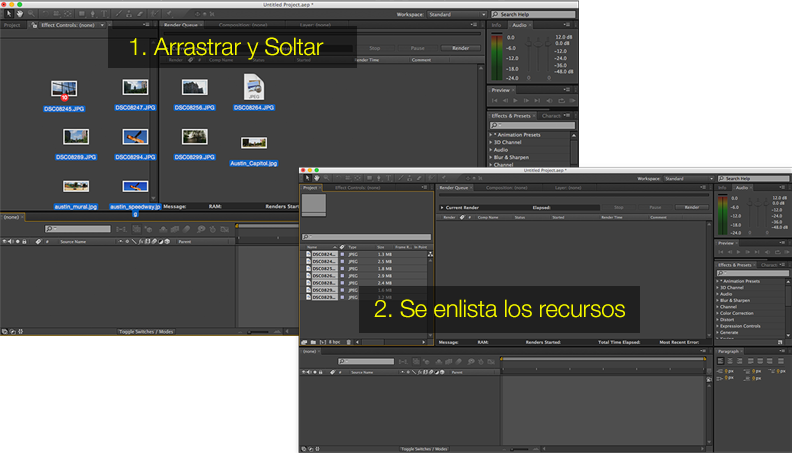Viewport: 792px width, 453px height.
Task: Jump to first frame in front window Preview
Action: pyautogui.click(x=721, y=251)
